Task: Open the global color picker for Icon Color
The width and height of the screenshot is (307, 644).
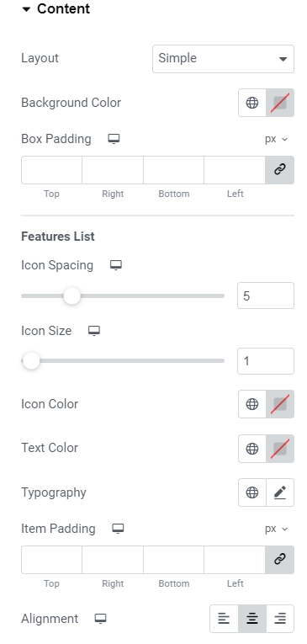Action: pos(252,404)
